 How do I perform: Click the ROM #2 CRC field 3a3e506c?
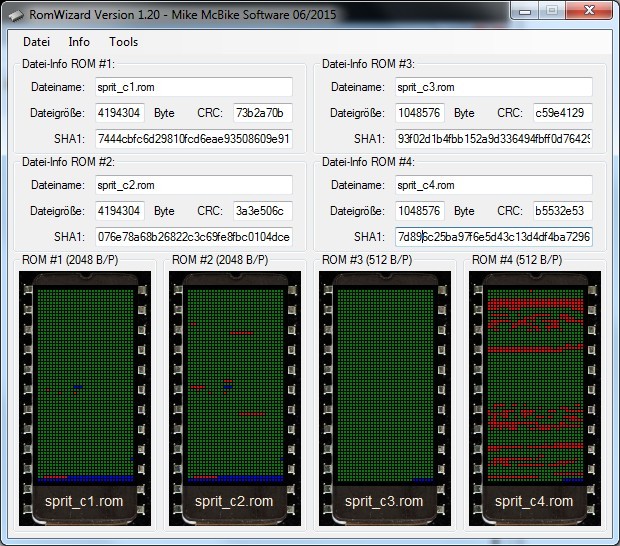(x=262, y=211)
